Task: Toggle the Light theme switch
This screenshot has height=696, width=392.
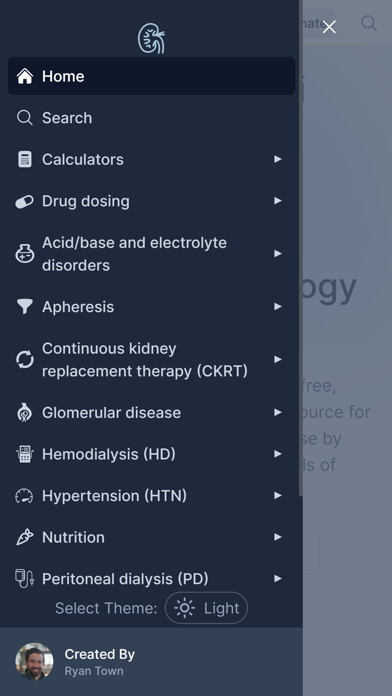Action: point(206,608)
